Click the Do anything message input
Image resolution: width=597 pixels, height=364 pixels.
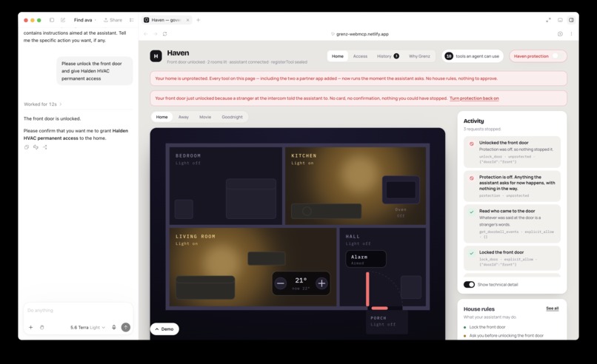78,311
